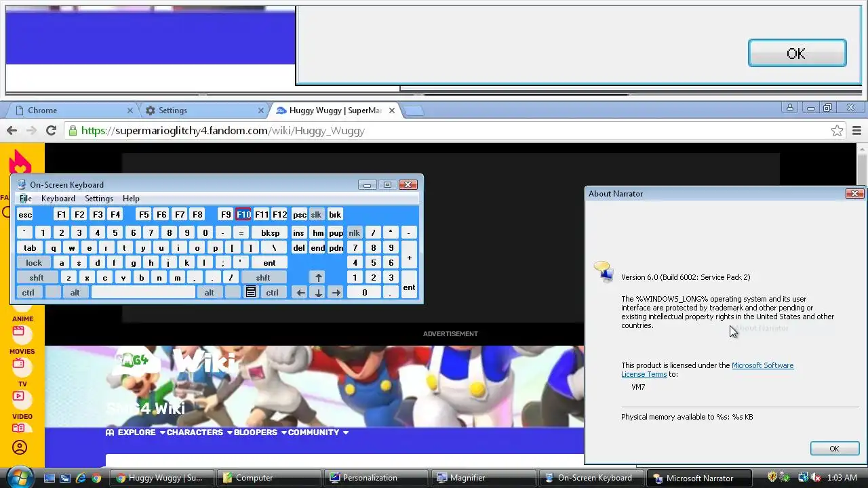Launch Internet Explorer from quick launch
The image size is (868, 488).
click(x=81, y=478)
